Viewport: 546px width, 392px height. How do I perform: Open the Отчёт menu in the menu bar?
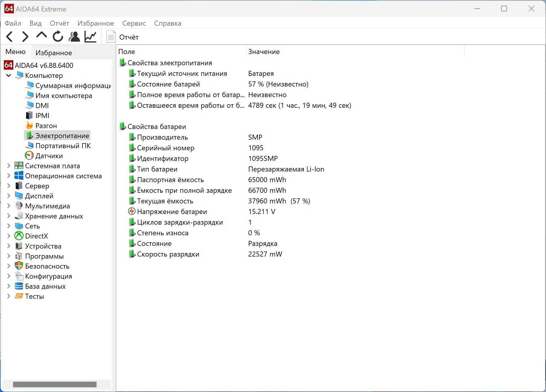[59, 23]
